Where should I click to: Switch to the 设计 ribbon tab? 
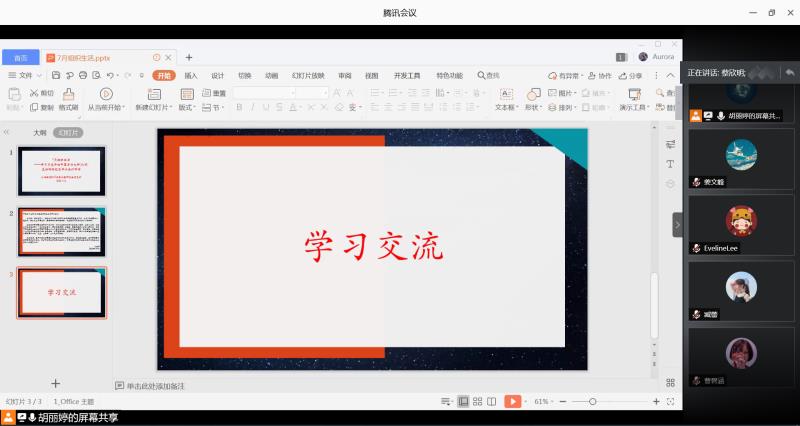coord(217,75)
